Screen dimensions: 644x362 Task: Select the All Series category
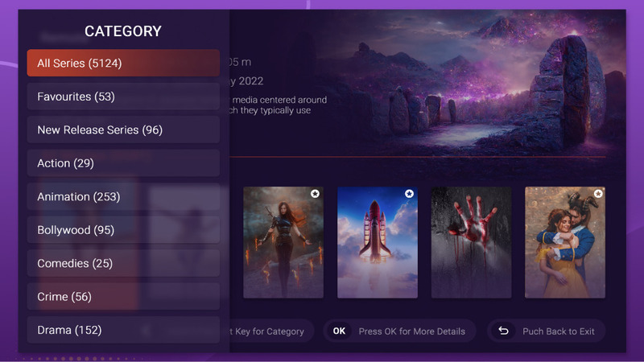coord(123,63)
